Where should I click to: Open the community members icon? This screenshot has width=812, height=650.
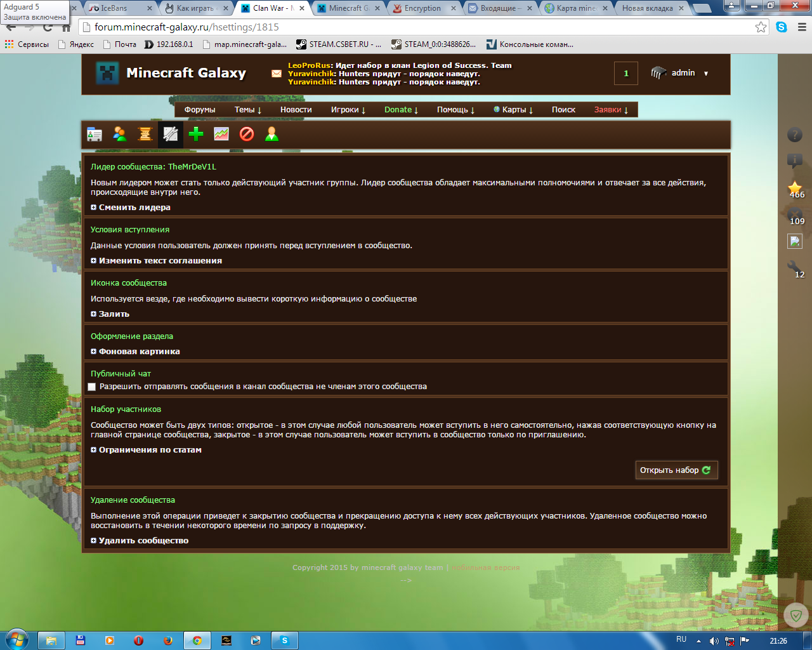coord(120,134)
